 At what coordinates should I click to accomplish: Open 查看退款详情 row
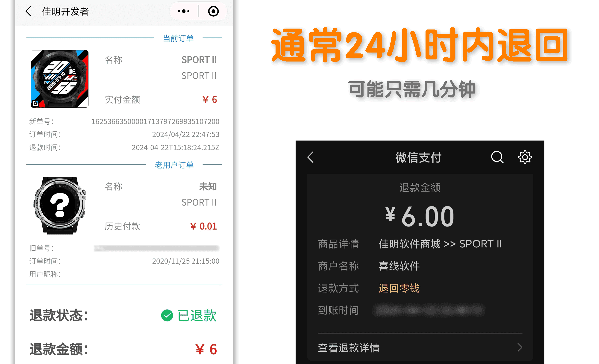pyautogui.click(x=420, y=347)
